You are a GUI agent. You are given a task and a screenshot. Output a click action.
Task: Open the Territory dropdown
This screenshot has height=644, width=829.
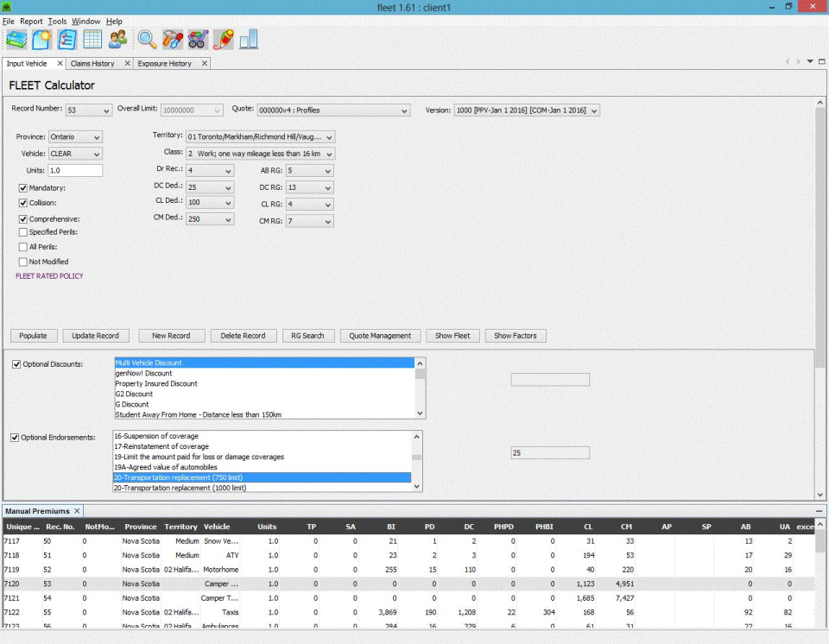pyautogui.click(x=260, y=136)
